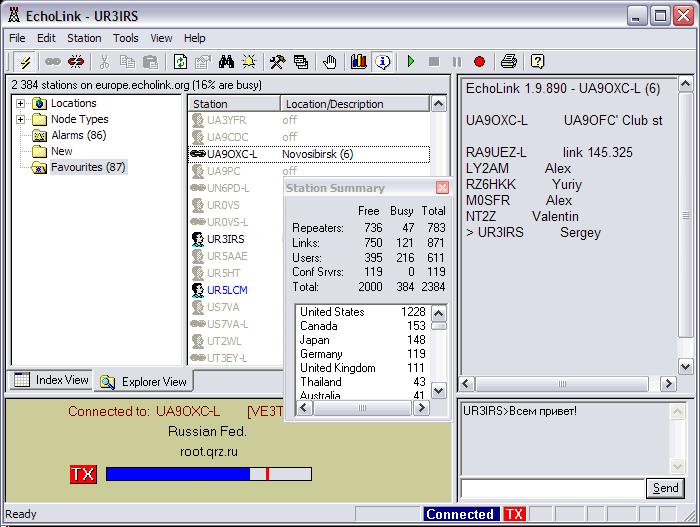
Task: Click the Connected status bar indicator
Action: tap(462, 514)
